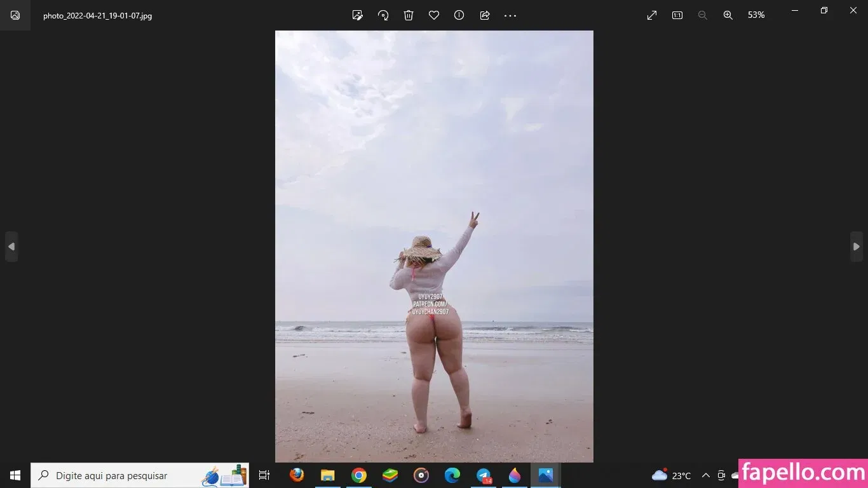Toggle fullscreen view with the expand arrows
Image resolution: width=868 pixels, height=488 pixels.
pyautogui.click(x=651, y=15)
